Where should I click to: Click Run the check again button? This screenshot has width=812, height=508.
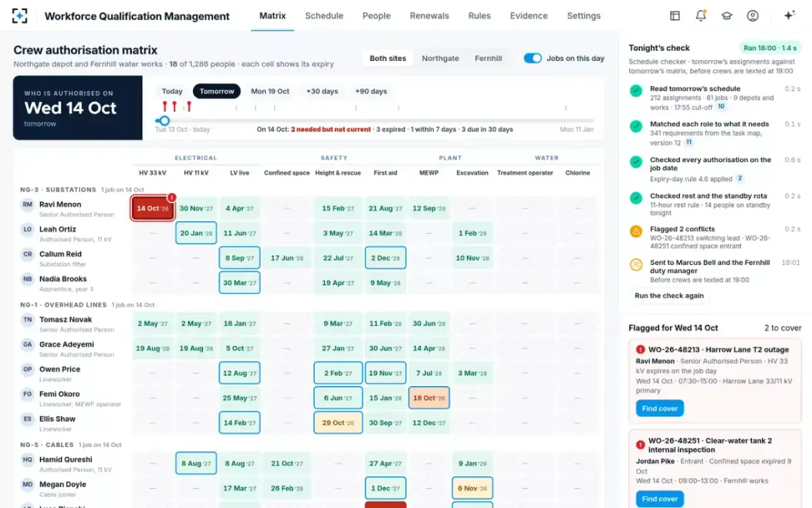tap(669, 296)
